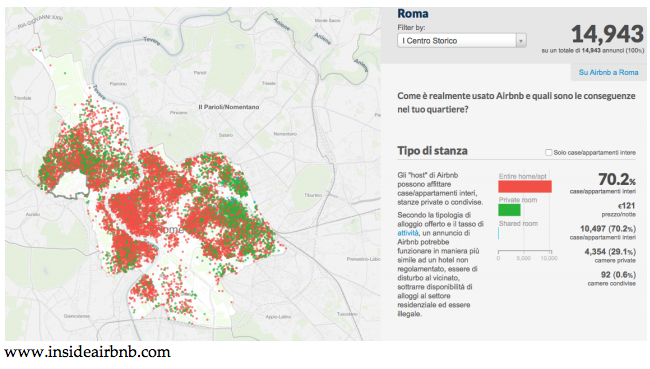Screen dimensions: 650x369
Task: Select the 'I Centro Storico' filter box
Action: pyautogui.click(x=462, y=41)
